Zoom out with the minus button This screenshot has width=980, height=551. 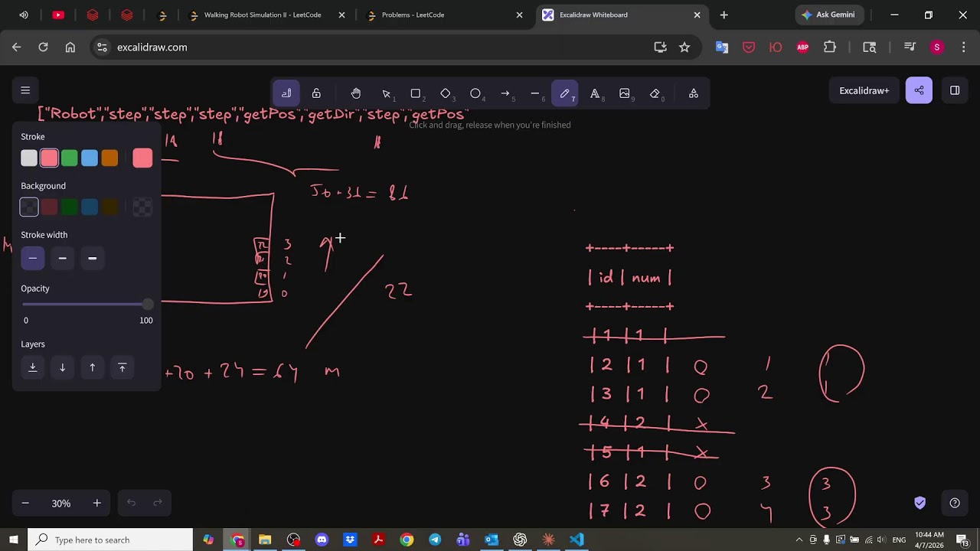[25, 503]
